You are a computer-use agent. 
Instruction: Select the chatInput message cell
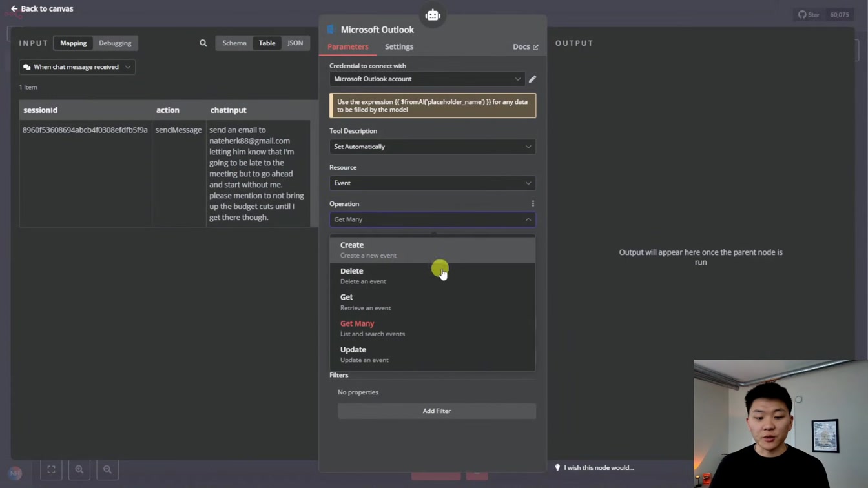click(x=258, y=173)
